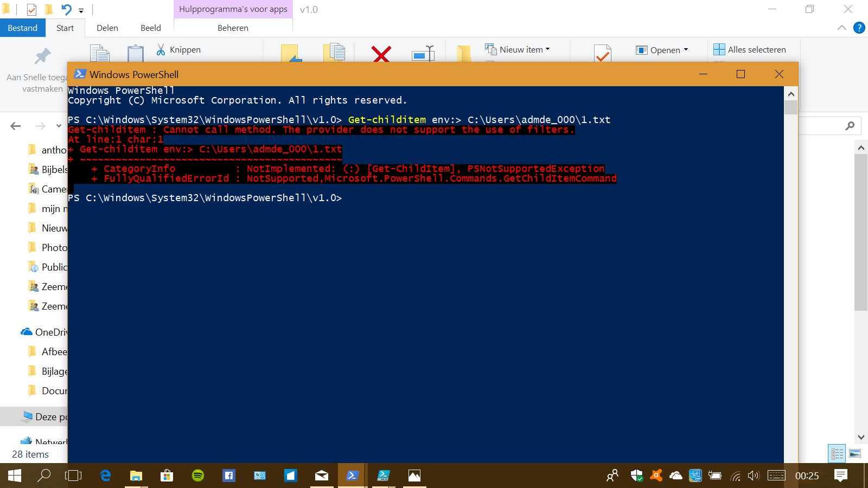This screenshot has width=868, height=488.
Task: Open the recent locations dropdown in Explorer
Action: pos(59,126)
